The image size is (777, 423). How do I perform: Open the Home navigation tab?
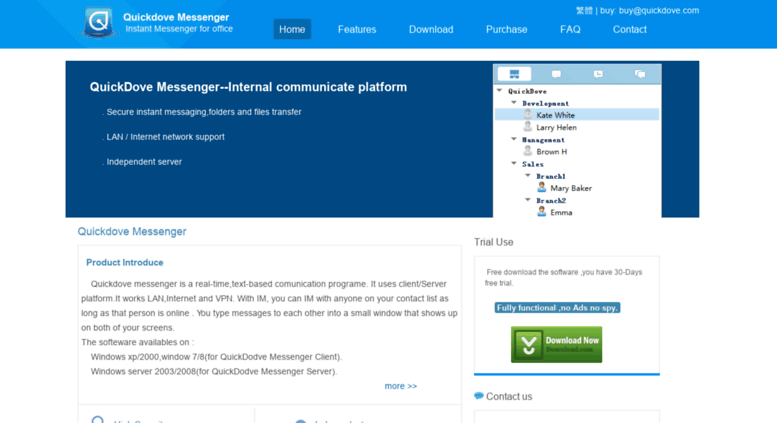pos(292,29)
